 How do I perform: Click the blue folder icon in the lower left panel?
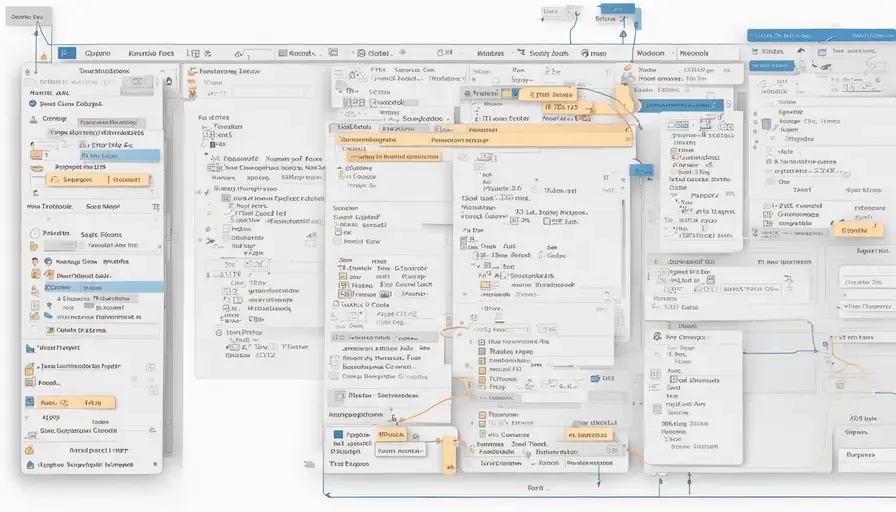(30, 348)
